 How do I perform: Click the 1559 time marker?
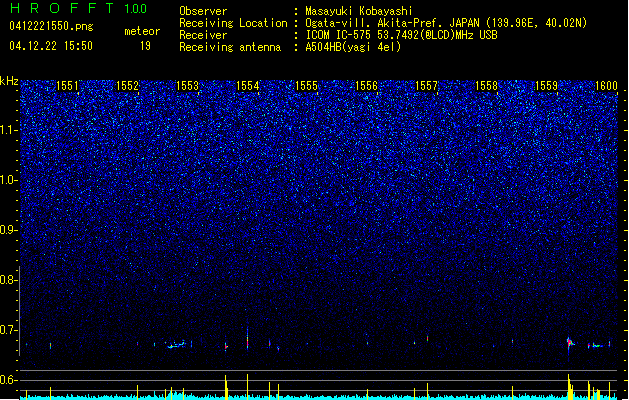point(546,86)
